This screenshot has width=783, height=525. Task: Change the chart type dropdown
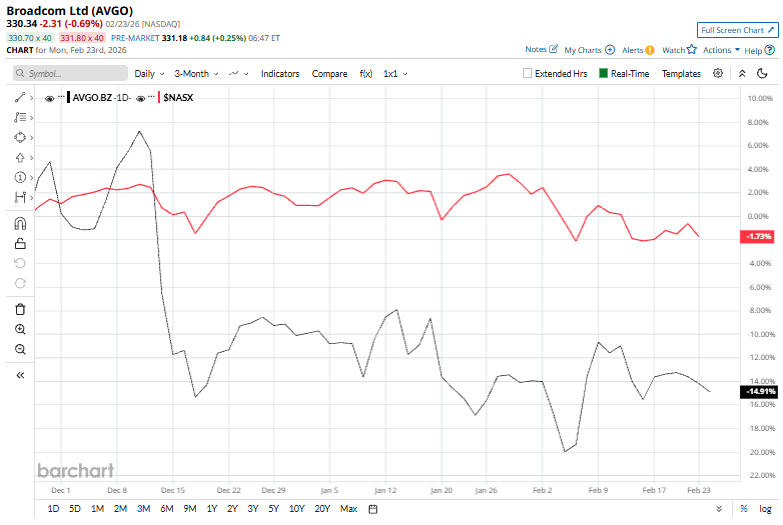(x=238, y=73)
